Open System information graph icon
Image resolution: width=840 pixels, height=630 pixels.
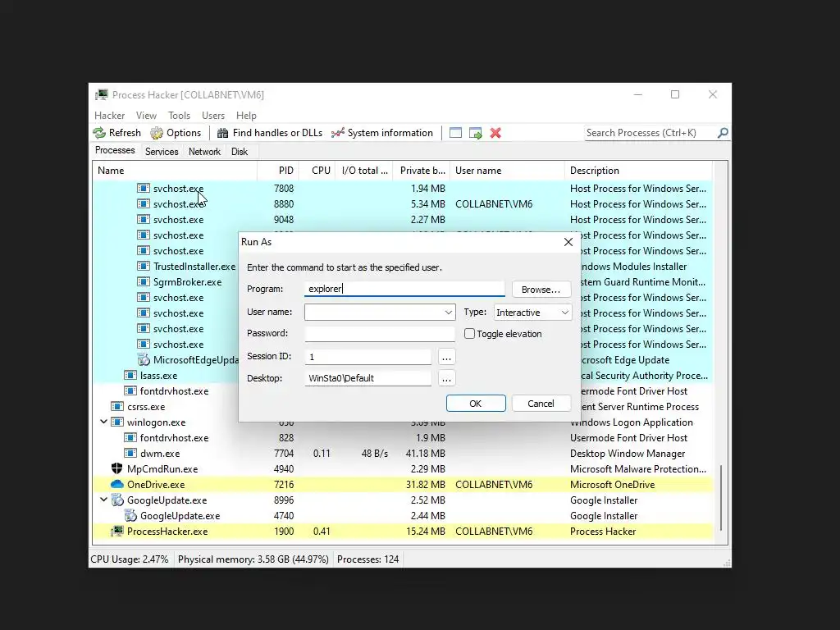coord(337,133)
